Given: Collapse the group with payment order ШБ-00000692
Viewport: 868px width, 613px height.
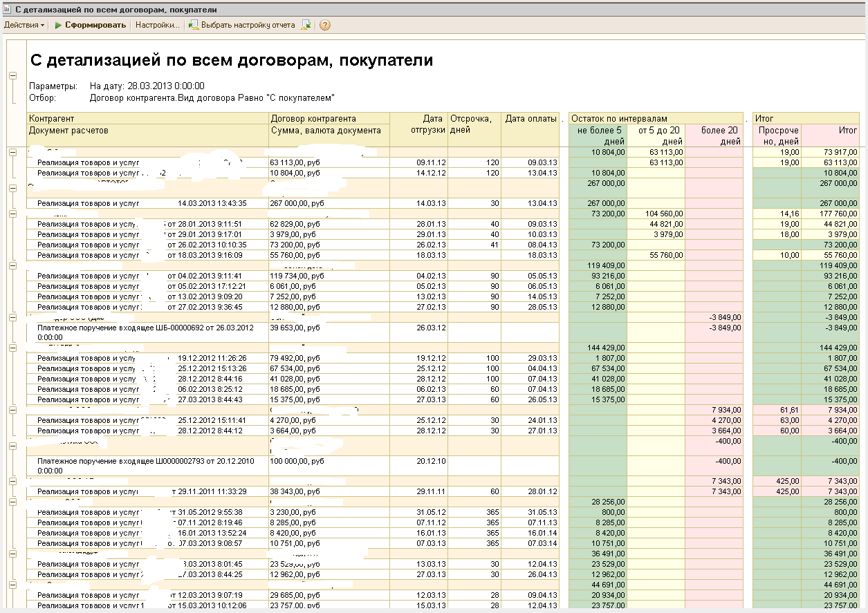Looking at the screenshot, I should pos(12,317).
